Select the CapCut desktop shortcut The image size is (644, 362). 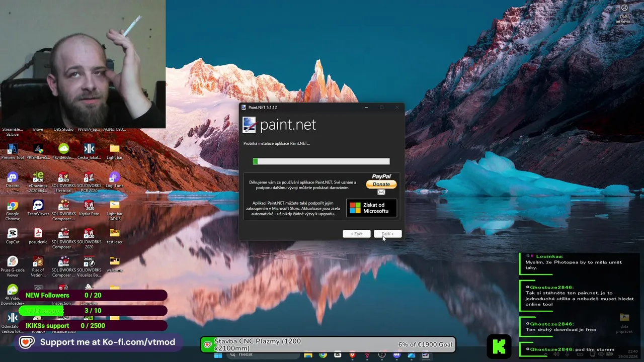click(13, 236)
